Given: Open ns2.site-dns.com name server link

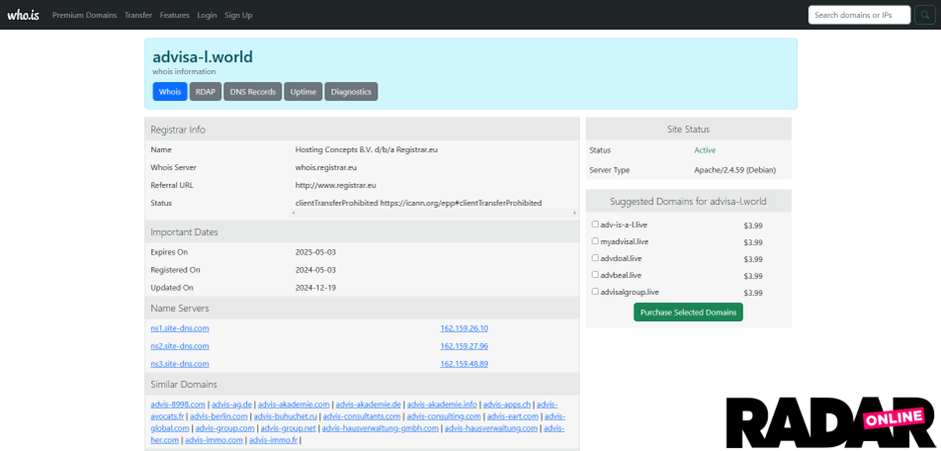Looking at the screenshot, I should tap(180, 346).
